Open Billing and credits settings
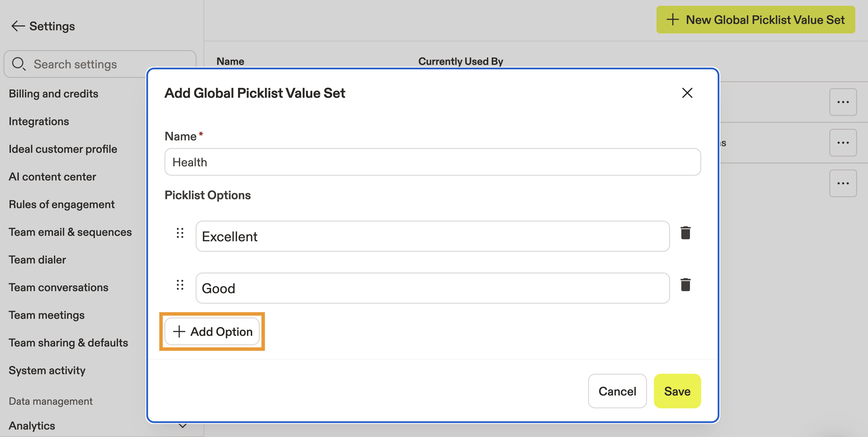Image resolution: width=868 pixels, height=437 pixels. [x=54, y=94]
